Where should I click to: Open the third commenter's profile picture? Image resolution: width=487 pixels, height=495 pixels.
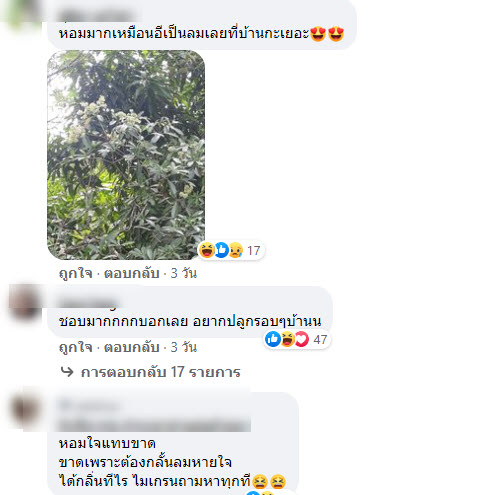point(26,409)
